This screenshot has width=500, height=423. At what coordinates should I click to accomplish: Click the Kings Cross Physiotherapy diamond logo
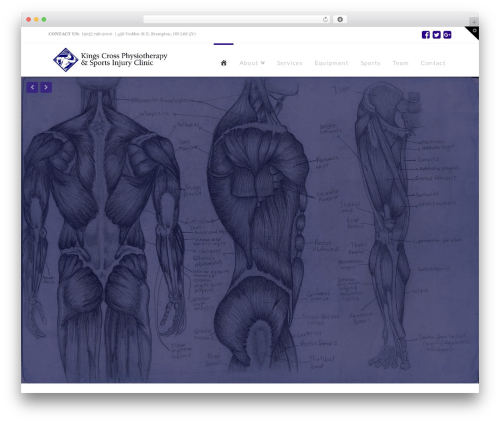(66, 60)
